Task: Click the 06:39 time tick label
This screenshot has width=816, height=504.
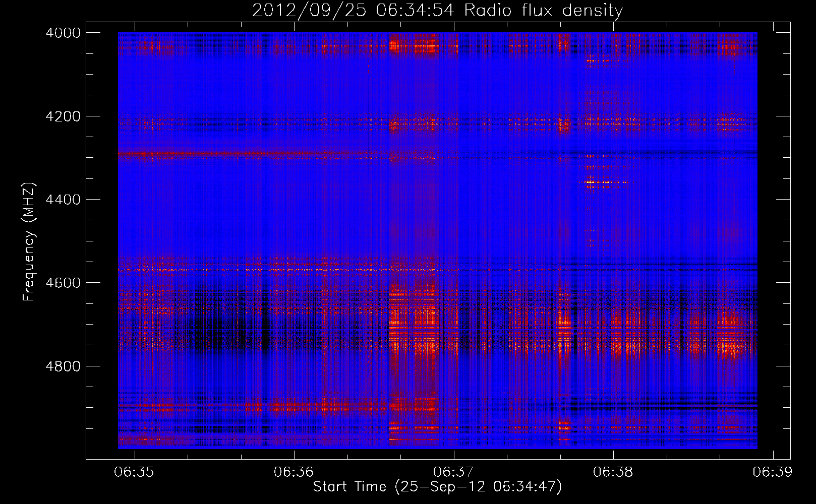Action: tap(773, 472)
